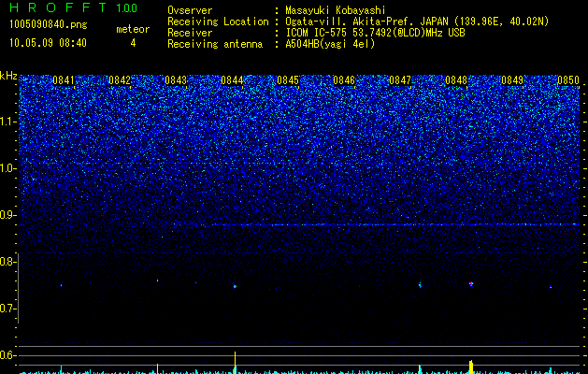This screenshot has width=588, height=374.
Task: Click the 0.7 kHz frequency label
Action: [7, 309]
